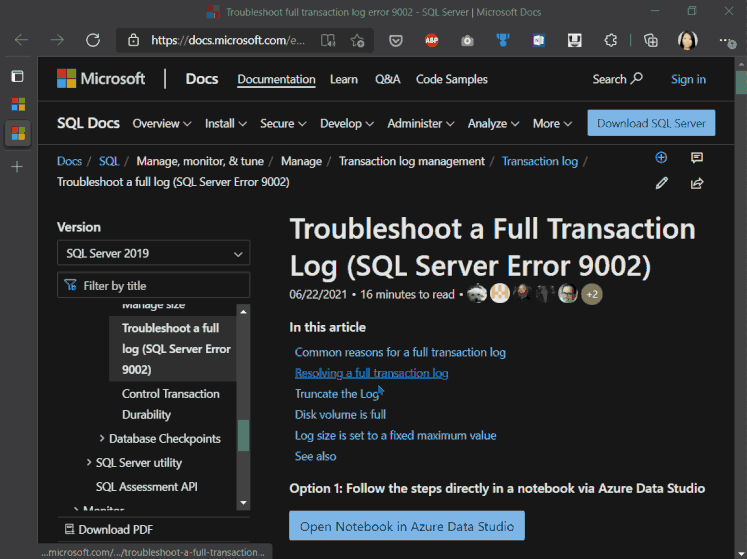Click the TOC scrollbar up arrow

pyautogui.click(x=243, y=311)
